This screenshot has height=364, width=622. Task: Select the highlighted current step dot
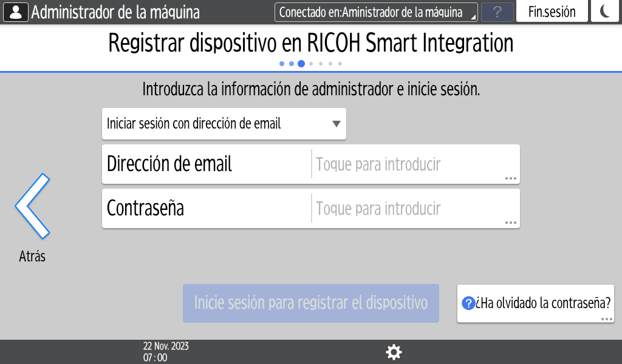click(301, 64)
